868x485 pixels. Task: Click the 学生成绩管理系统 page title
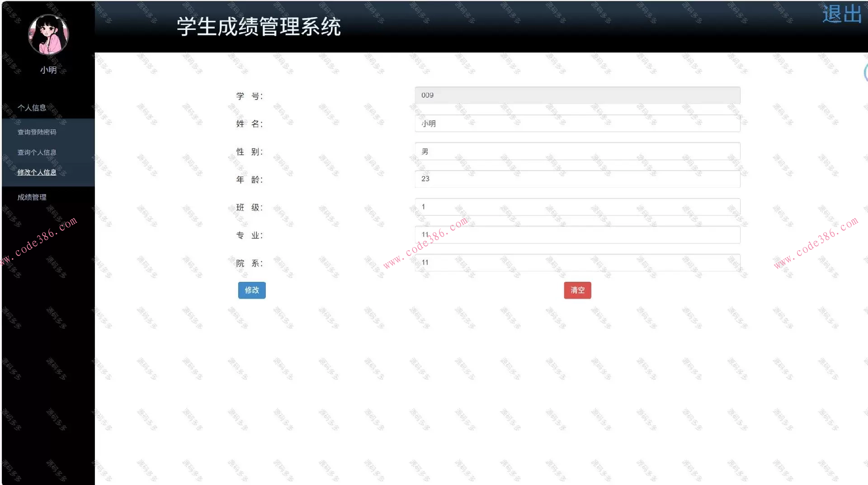pyautogui.click(x=259, y=27)
